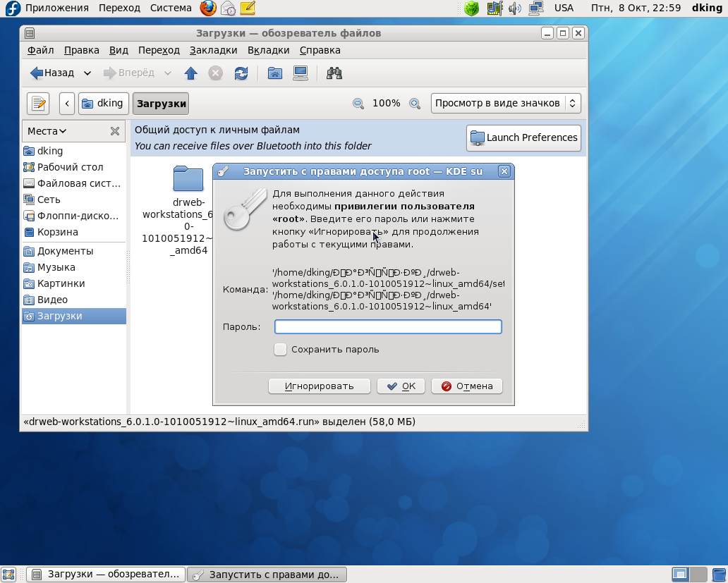728x583 pixels.
Task: Reload the current folder view
Action: coord(241,73)
